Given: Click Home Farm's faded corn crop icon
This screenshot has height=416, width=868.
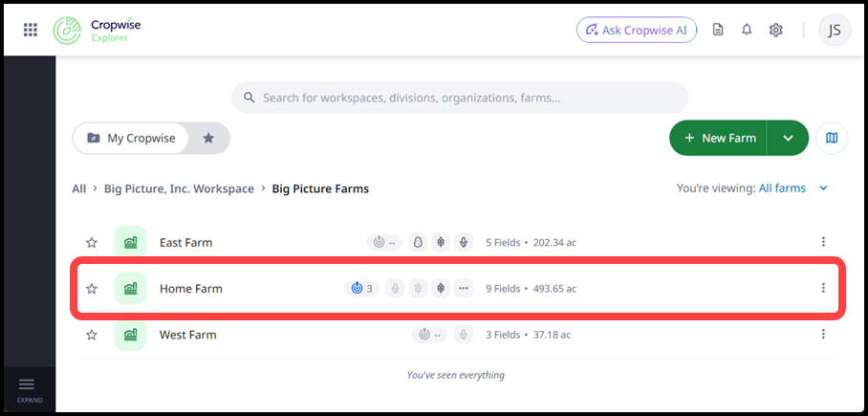Looking at the screenshot, I should pyautogui.click(x=395, y=288).
